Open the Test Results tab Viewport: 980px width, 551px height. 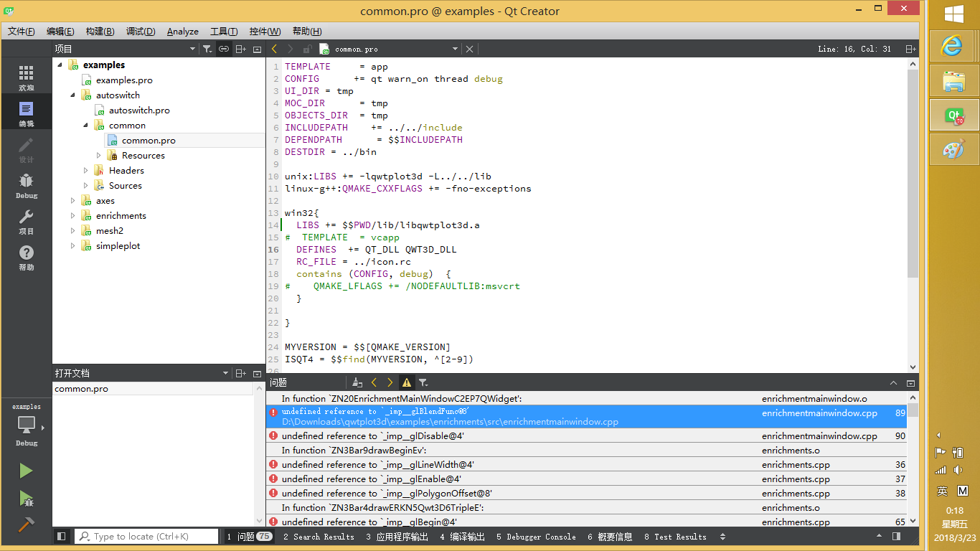[675, 537]
